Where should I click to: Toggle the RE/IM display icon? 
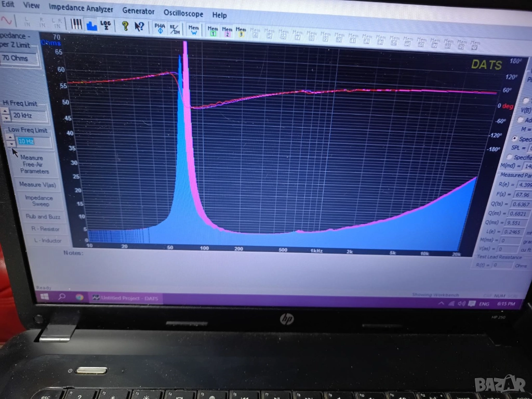coord(175,29)
